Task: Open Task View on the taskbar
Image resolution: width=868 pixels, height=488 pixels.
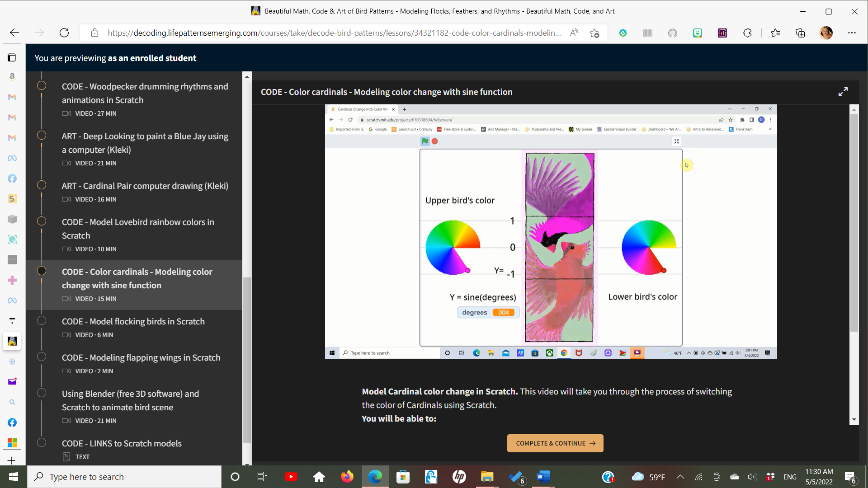Action: point(262,477)
